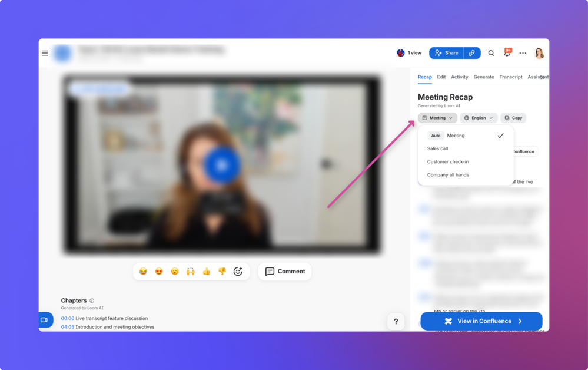The image size is (588, 370).
Task: Click the viewer avatar beside 1 view
Action: tap(400, 53)
